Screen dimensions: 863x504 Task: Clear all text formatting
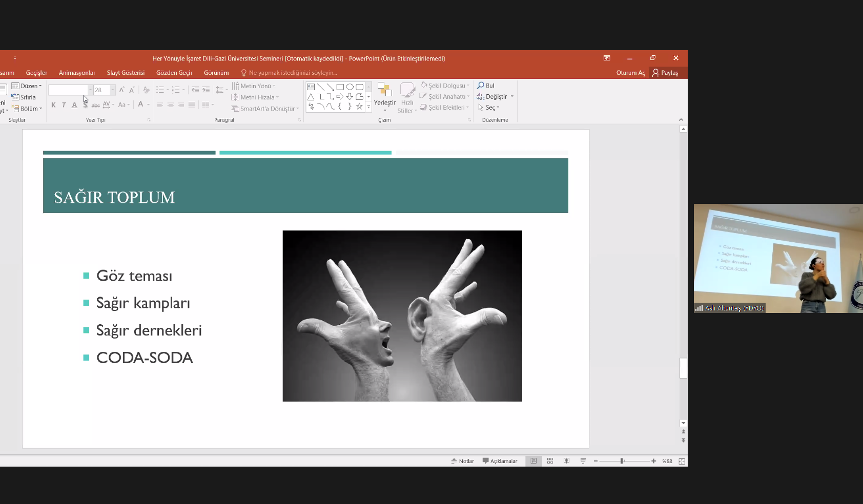coord(146,90)
